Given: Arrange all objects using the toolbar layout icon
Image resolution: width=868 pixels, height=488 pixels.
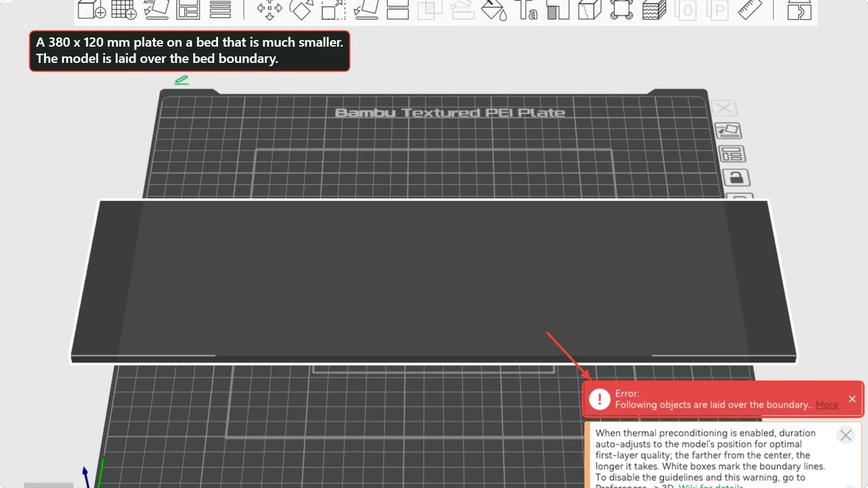Looking at the screenshot, I should [x=188, y=9].
